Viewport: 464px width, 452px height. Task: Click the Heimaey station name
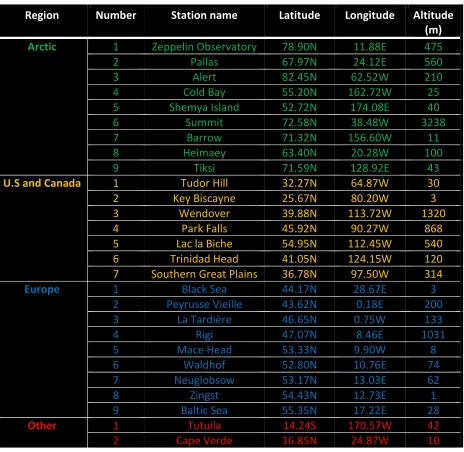pyautogui.click(x=204, y=153)
